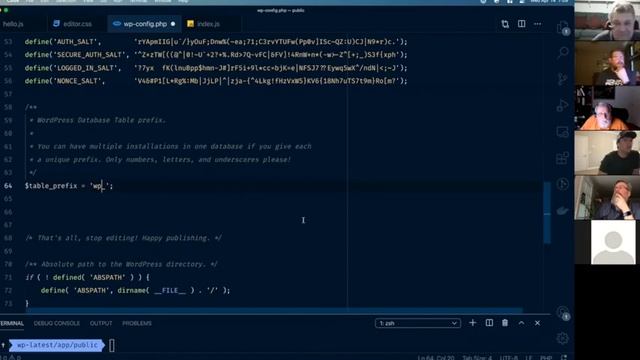Viewport: 640px width, 360px height.
Task: Click the 'SECURE_AUTH_SALT' define line
Action: [216, 55]
